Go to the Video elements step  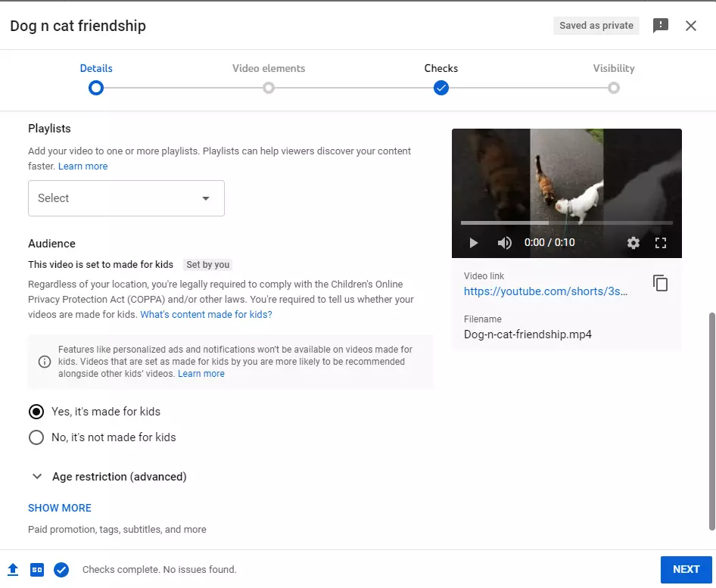[x=269, y=88]
